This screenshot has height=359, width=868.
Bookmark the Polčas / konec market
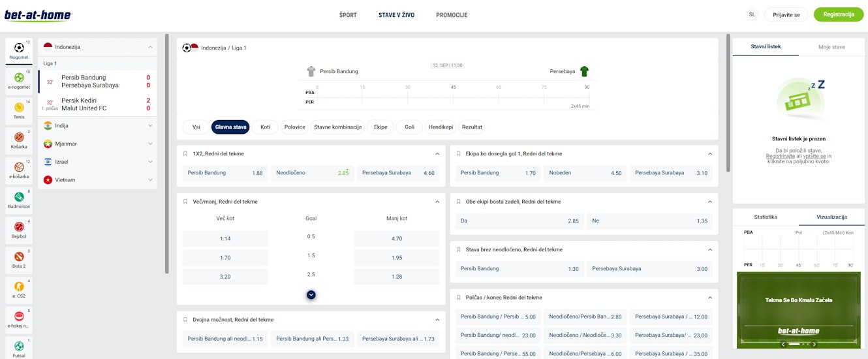coord(459,298)
